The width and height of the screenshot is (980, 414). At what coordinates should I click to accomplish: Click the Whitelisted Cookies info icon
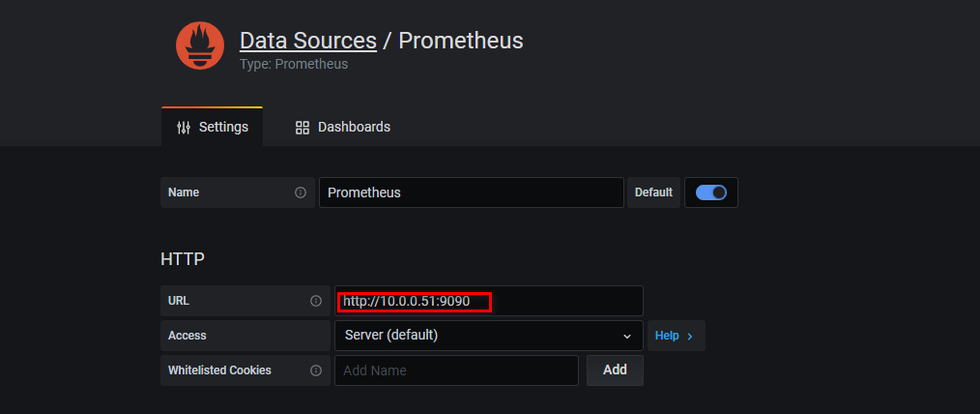point(316,370)
